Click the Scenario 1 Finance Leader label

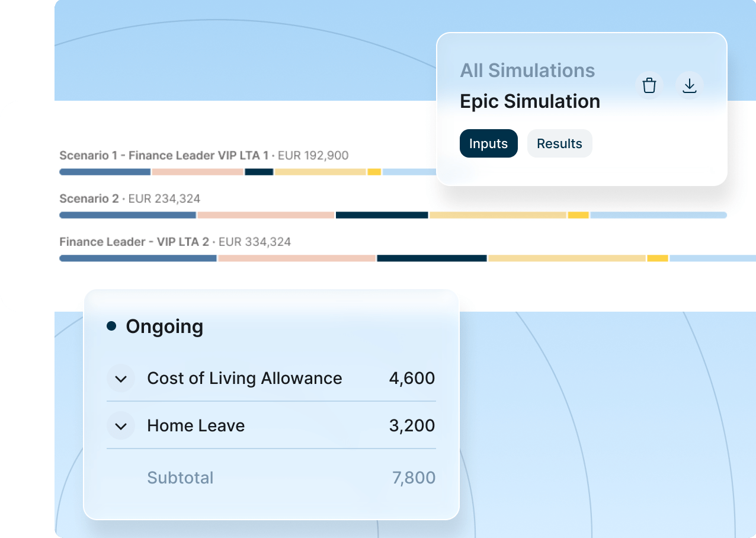164,156
